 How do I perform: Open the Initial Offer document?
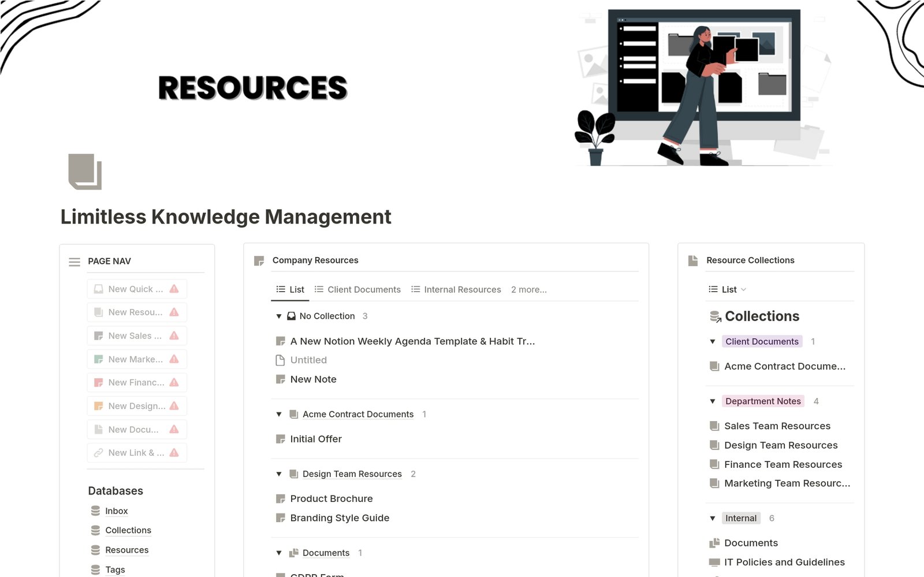pos(316,439)
